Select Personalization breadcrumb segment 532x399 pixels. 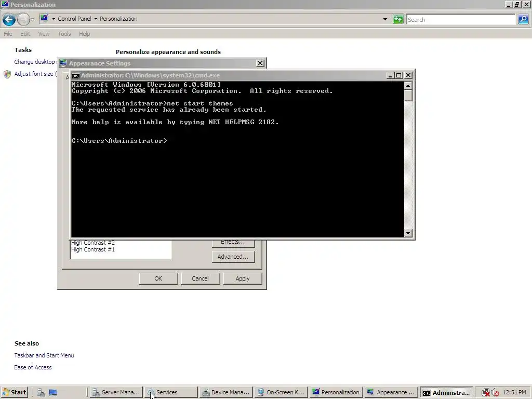coord(118,19)
